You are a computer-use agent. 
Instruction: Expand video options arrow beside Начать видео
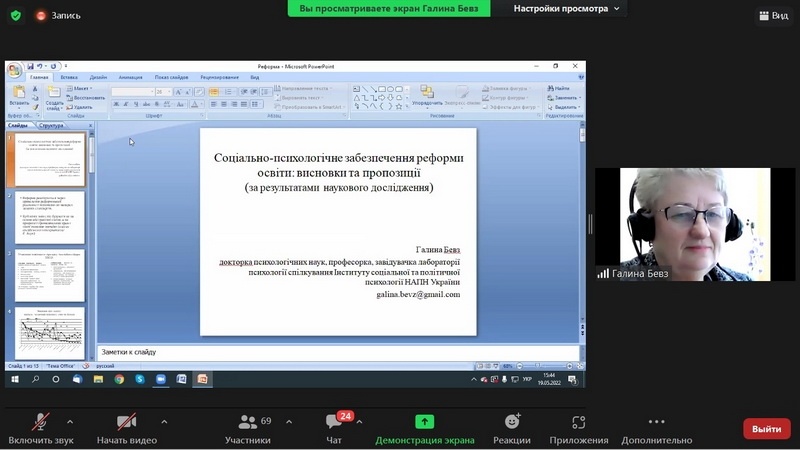pyautogui.click(x=164, y=422)
